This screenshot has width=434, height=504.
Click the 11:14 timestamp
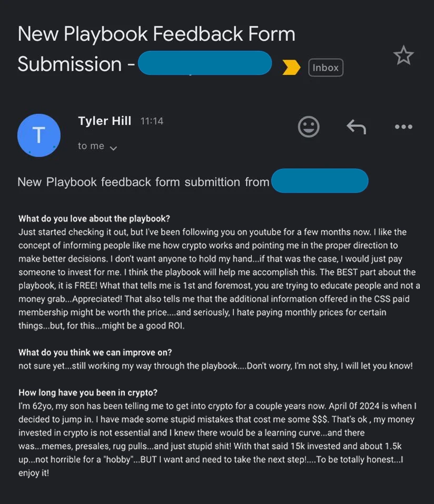coord(152,121)
